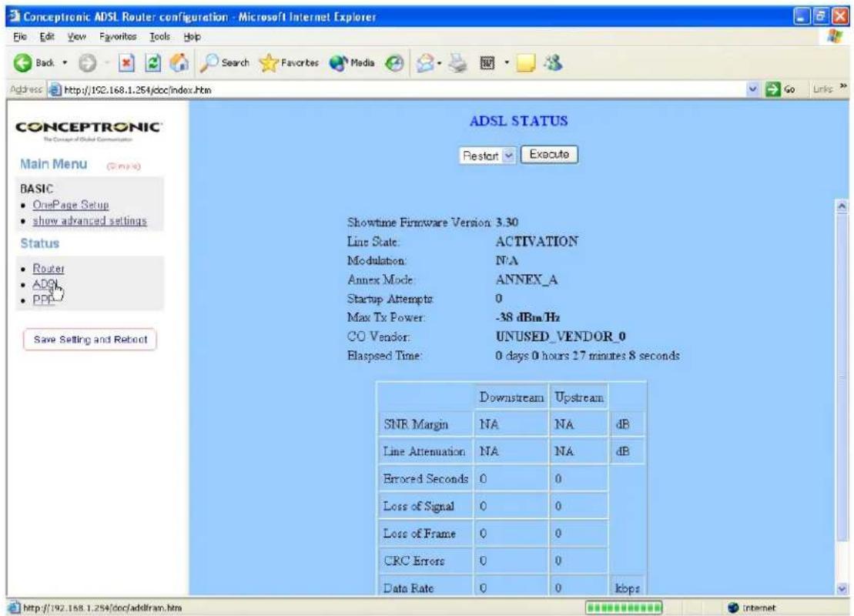Open the Edit button dropdown arrow
The height and width of the screenshot is (616, 854).
506,63
